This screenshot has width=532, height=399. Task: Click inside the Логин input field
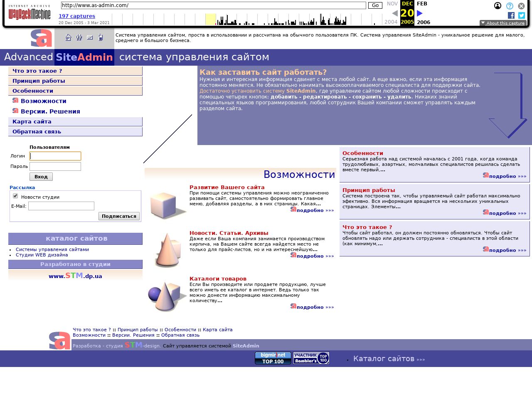pos(55,156)
